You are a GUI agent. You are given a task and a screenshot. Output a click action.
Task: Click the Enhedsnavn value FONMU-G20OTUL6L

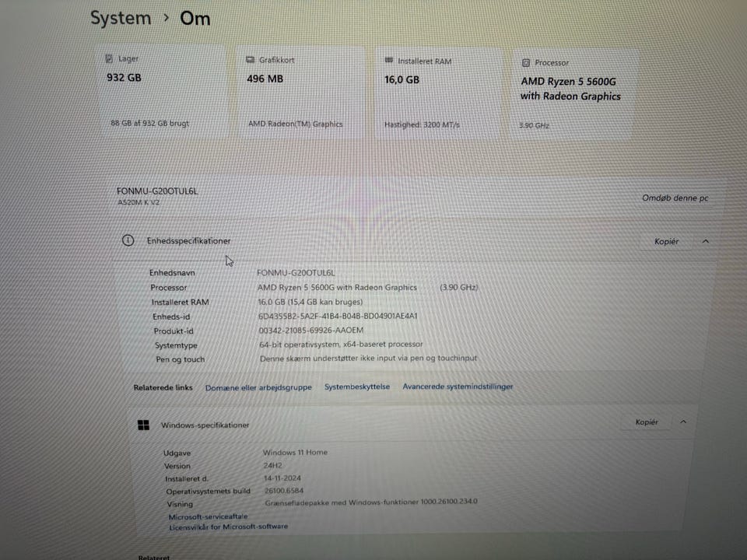[x=296, y=273]
